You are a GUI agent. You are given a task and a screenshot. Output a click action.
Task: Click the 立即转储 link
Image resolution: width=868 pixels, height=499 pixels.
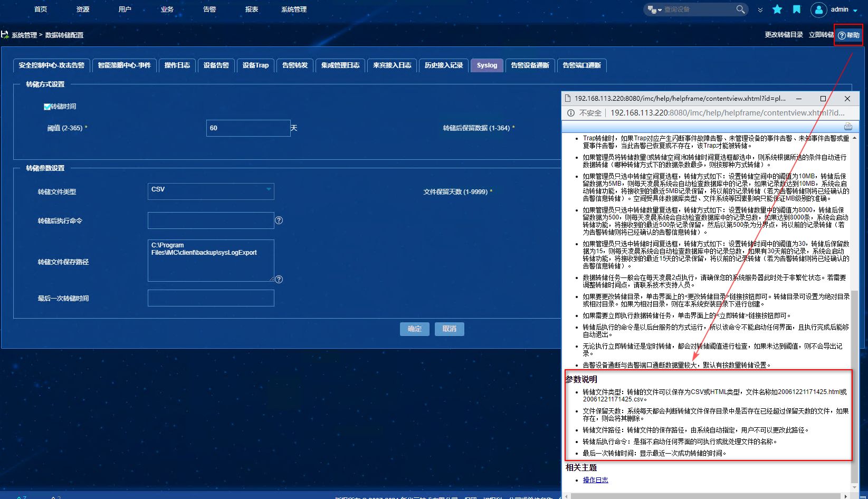(822, 35)
